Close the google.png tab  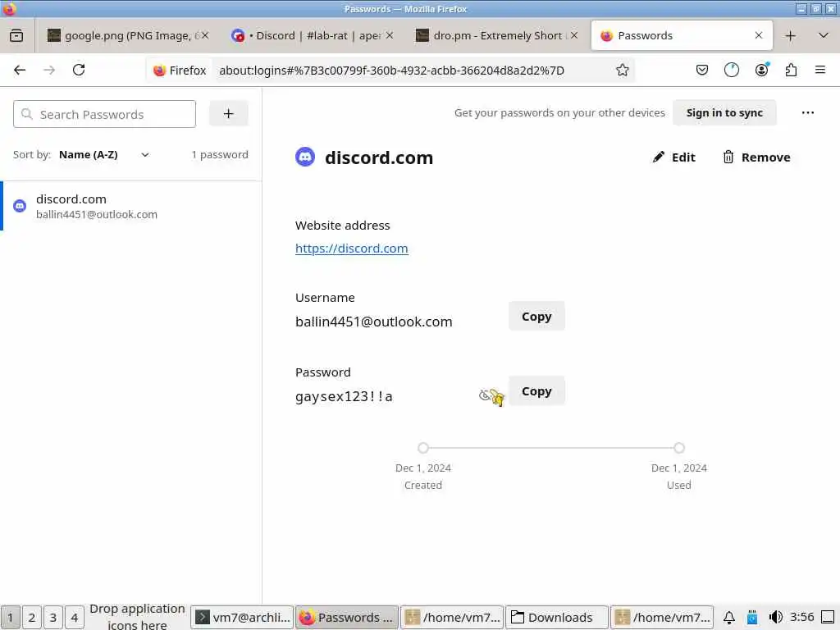pyautogui.click(x=204, y=35)
